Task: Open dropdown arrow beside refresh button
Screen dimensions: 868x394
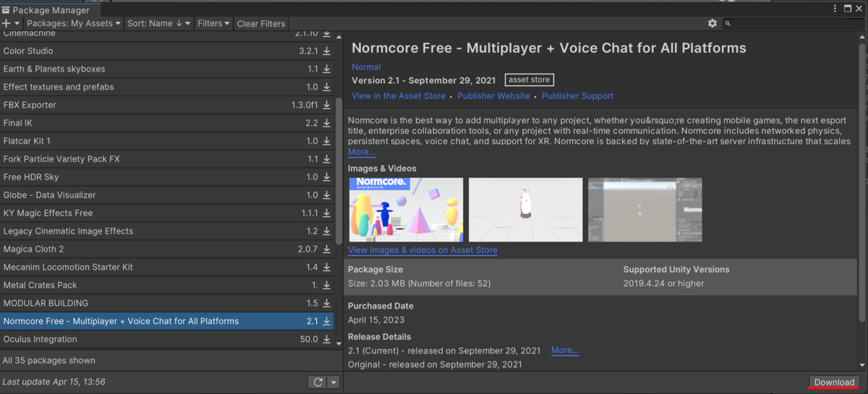Action: coord(333,382)
